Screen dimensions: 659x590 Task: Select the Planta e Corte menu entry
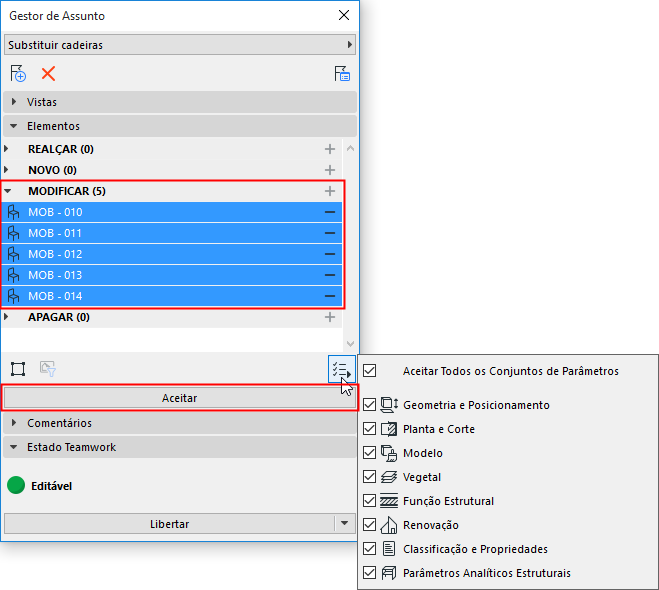(x=438, y=429)
